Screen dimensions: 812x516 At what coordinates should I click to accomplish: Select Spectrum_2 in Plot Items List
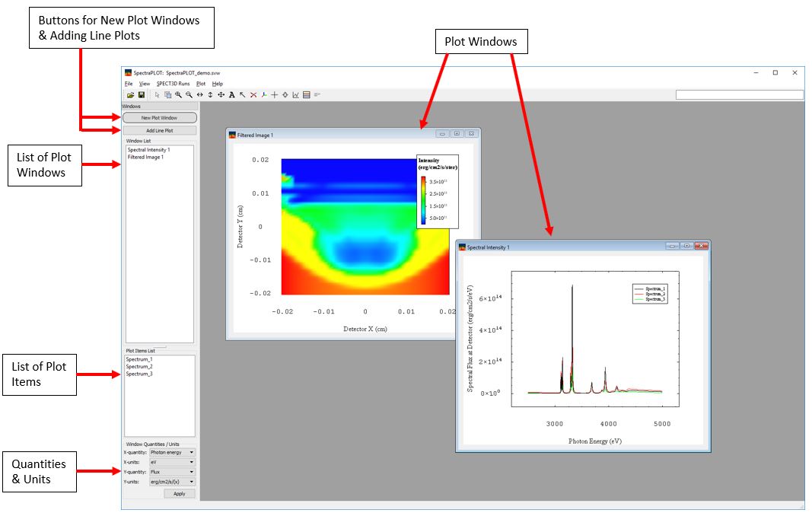pos(139,367)
